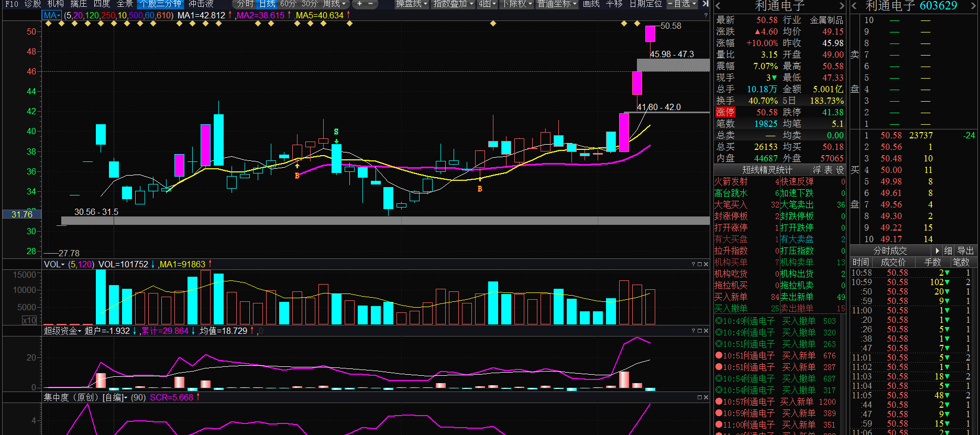Go to next stock in quote panel
The image size is (980, 435).
[842, 6]
